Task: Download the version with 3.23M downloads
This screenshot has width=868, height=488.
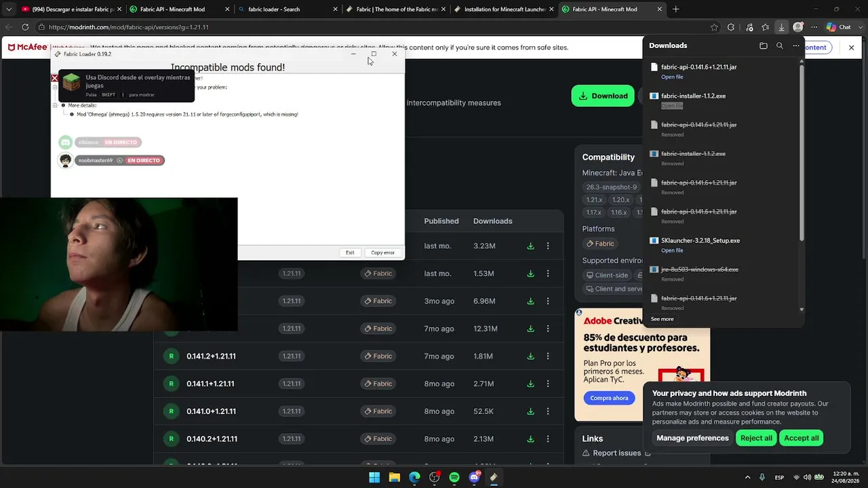Action: [530, 246]
